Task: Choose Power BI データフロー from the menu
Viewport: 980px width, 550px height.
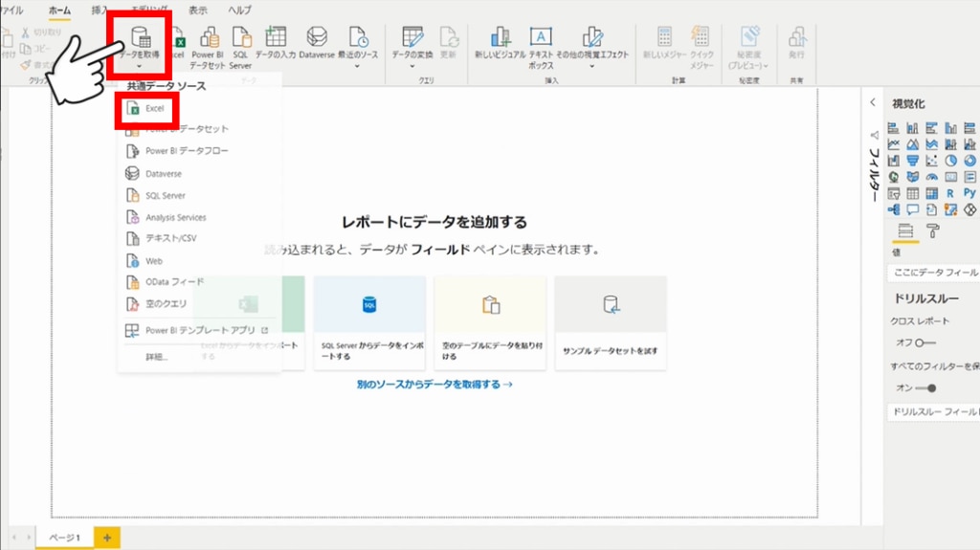Action: [x=199, y=150]
